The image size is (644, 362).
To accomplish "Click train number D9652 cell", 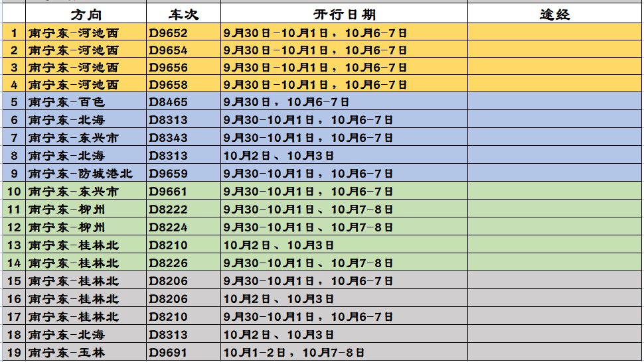I will click(168, 32).
